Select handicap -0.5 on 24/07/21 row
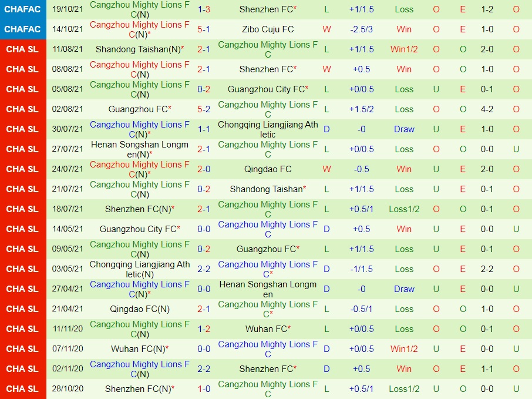The height and width of the screenshot is (399, 532). point(361,169)
